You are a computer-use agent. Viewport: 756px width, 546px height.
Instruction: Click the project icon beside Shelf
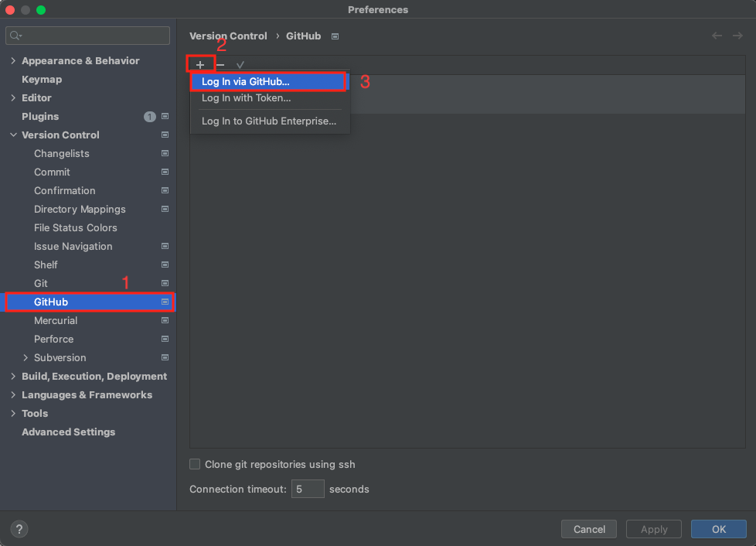[x=165, y=264]
